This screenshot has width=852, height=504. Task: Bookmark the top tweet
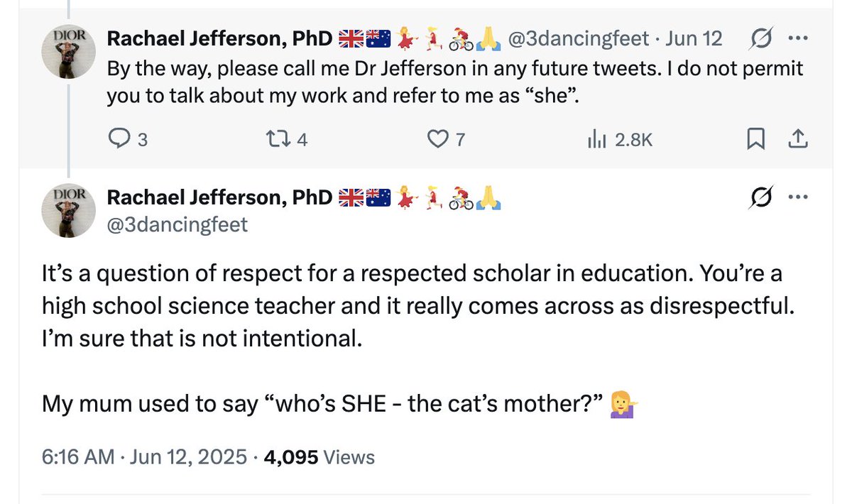755,140
